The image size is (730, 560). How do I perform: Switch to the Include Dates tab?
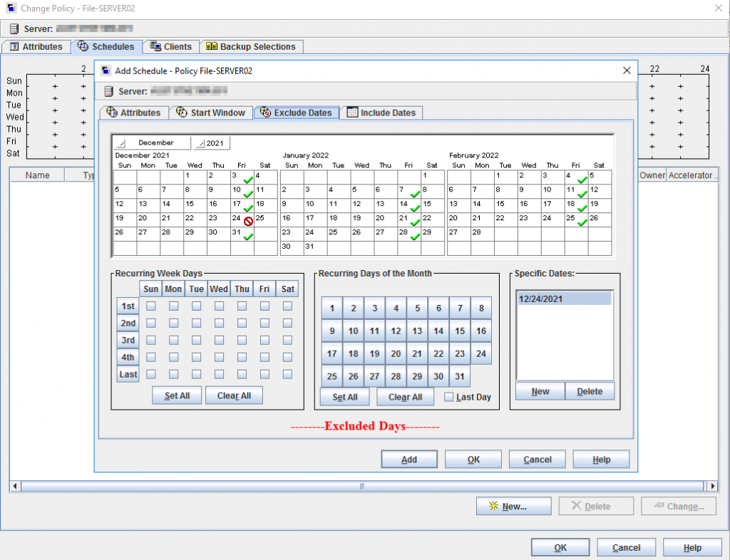[x=381, y=113]
